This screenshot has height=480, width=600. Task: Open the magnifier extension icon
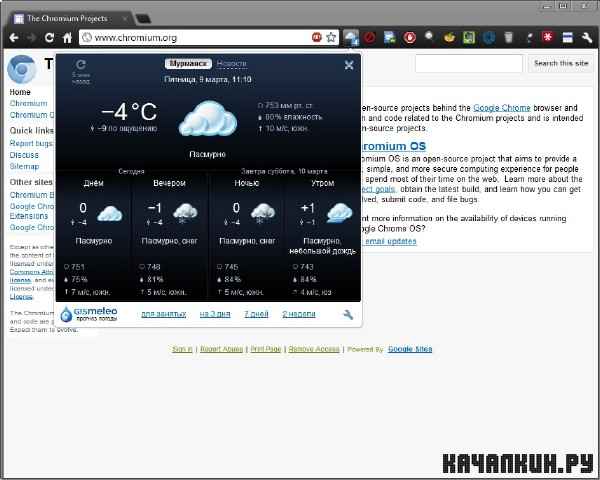click(x=429, y=37)
